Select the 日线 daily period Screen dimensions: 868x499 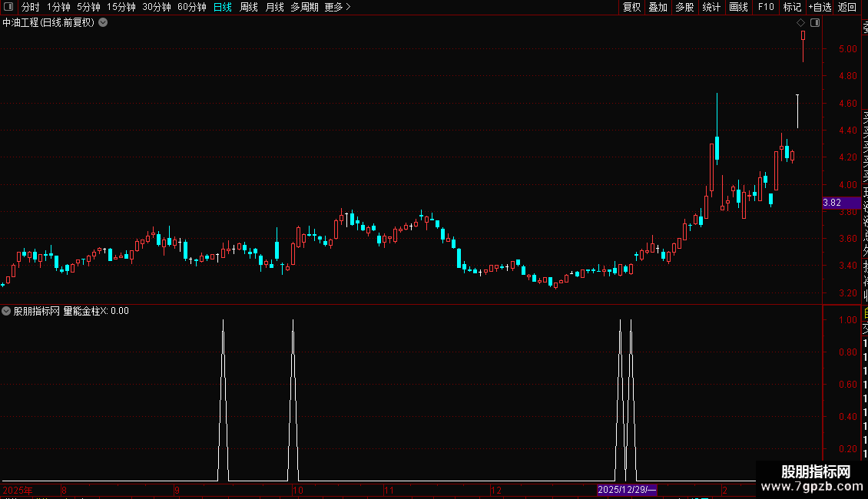pos(223,7)
